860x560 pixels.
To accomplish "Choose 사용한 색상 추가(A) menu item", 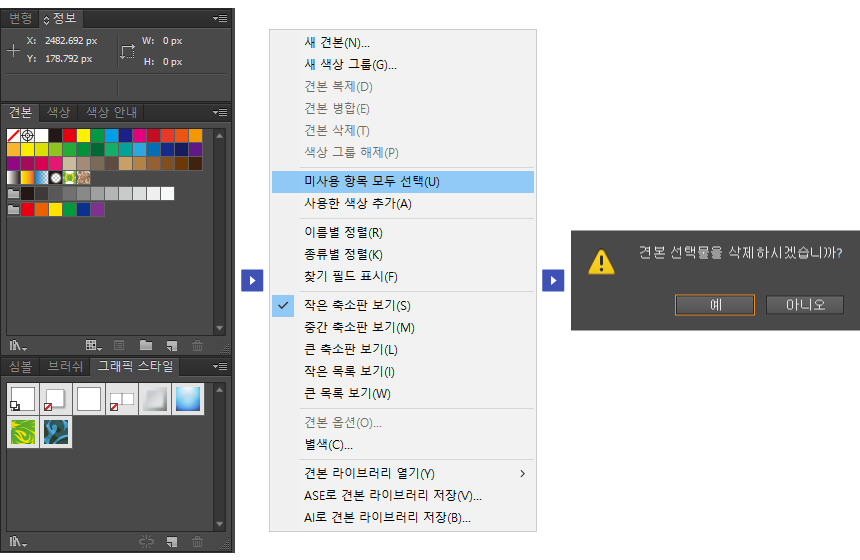I will 403,203.
